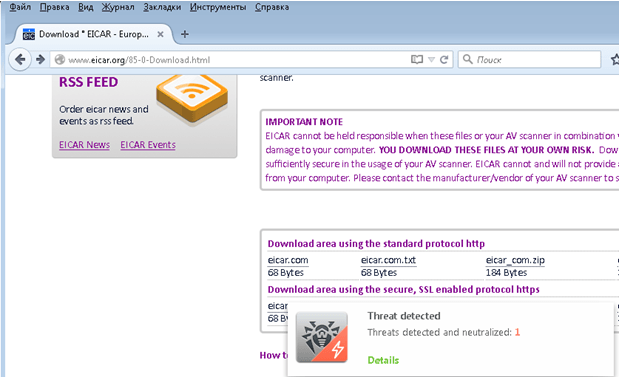The width and height of the screenshot is (619, 377).
Task: Open the Файл menu
Action: point(20,7)
